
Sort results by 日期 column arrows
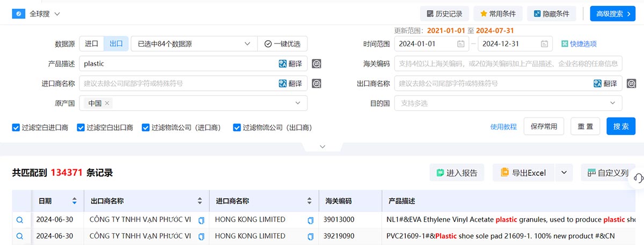point(74,201)
